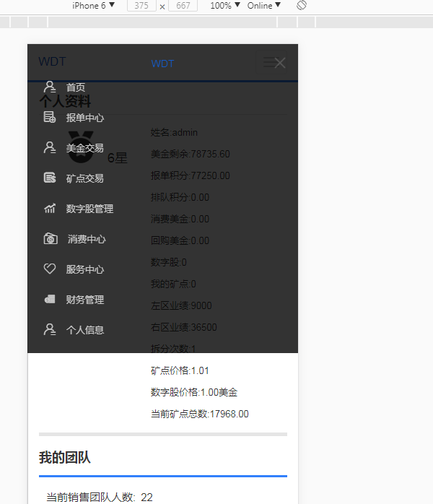This screenshot has width=433, height=504.
Task: Click the viewport width field 375
Action: (141, 6)
